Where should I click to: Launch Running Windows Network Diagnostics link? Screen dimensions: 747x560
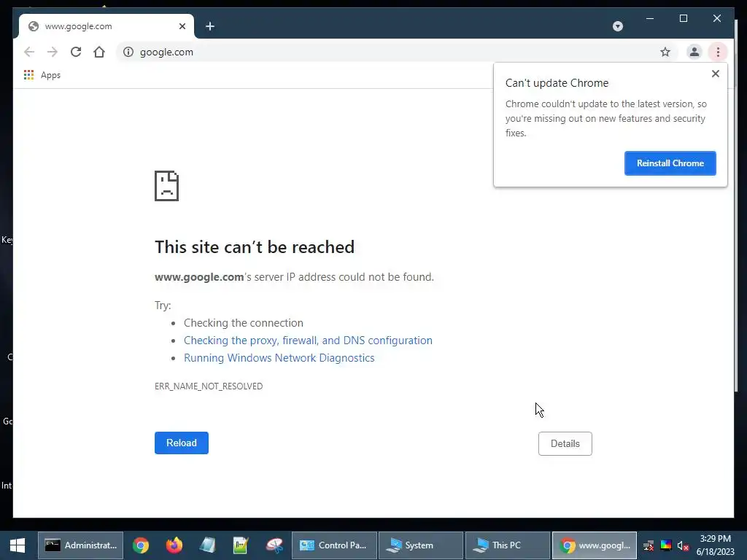(x=279, y=358)
